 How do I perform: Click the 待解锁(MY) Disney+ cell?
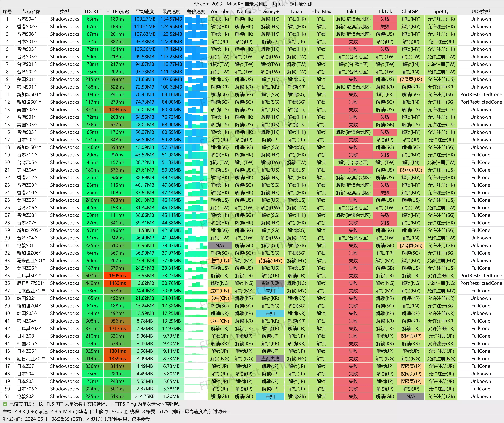point(270,261)
